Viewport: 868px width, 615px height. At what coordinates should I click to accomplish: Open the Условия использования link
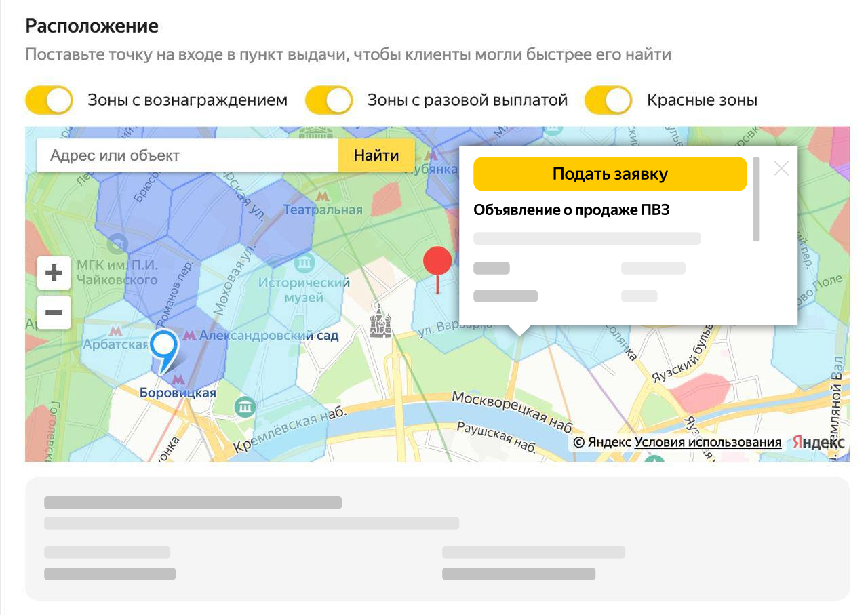pos(707,442)
